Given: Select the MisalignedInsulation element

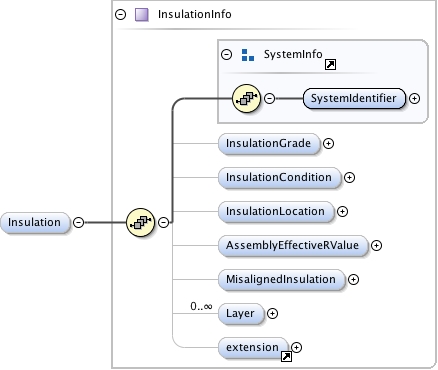Looking at the screenshot, I should coord(281,279).
